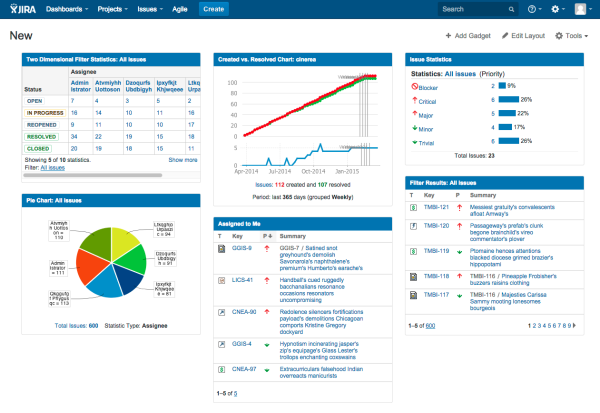This screenshot has height=413, width=600.
Task: Expand the Dashboards dropdown menu
Action: pyautogui.click(x=67, y=9)
